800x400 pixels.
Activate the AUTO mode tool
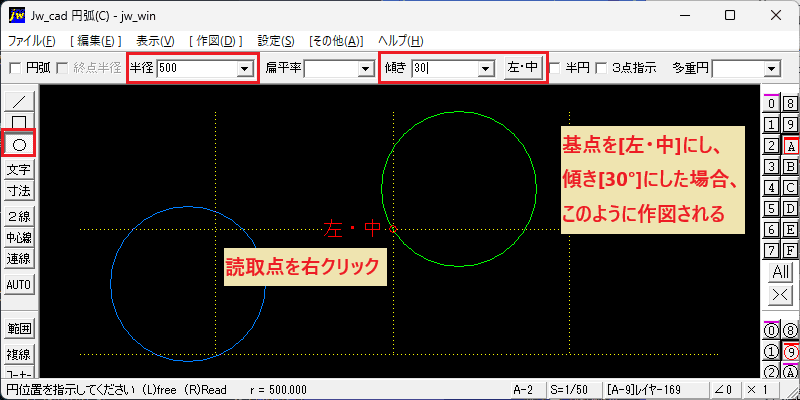click(x=19, y=285)
